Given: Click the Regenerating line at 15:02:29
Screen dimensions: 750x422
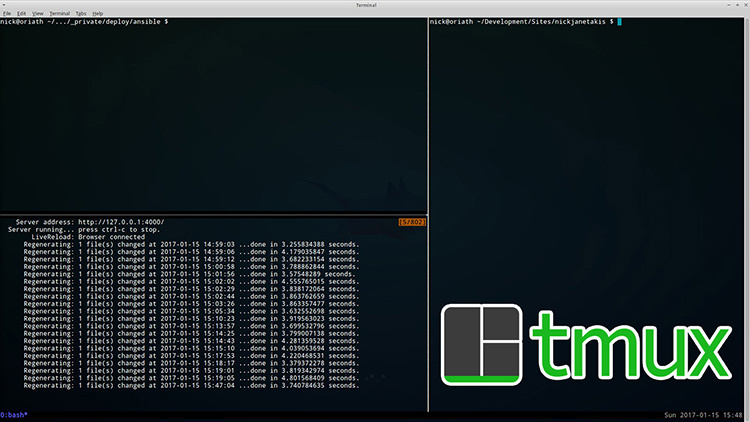Looking at the screenshot, I should point(191,289).
